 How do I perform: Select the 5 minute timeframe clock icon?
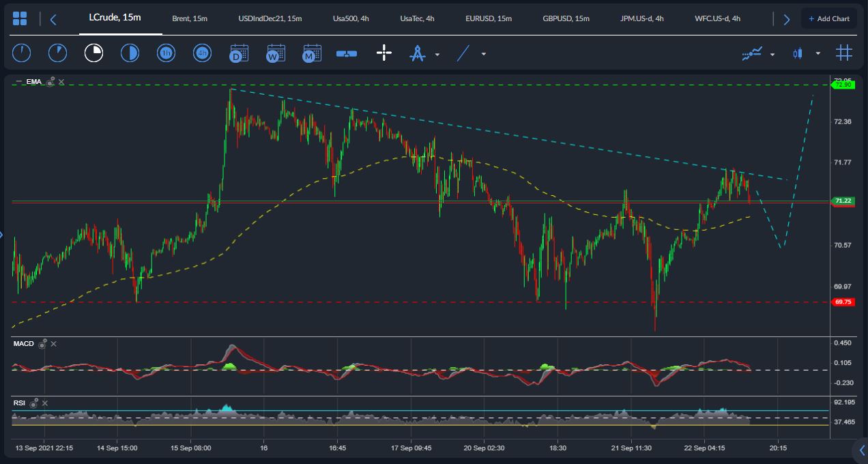pos(57,53)
